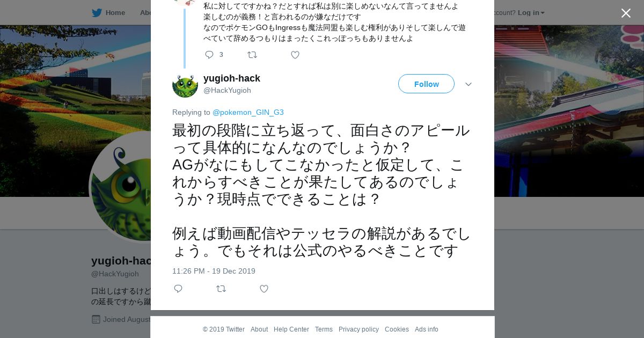Image resolution: width=644 pixels, height=338 pixels.
Task: Follow yugioh-hack
Action: tap(426, 84)
